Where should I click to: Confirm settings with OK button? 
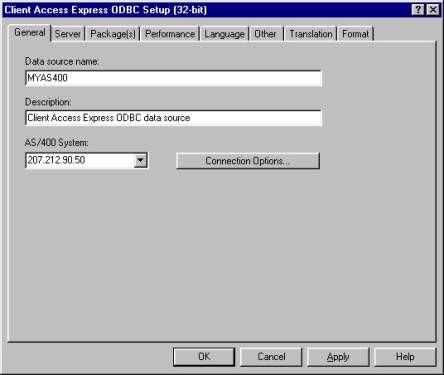204,357
